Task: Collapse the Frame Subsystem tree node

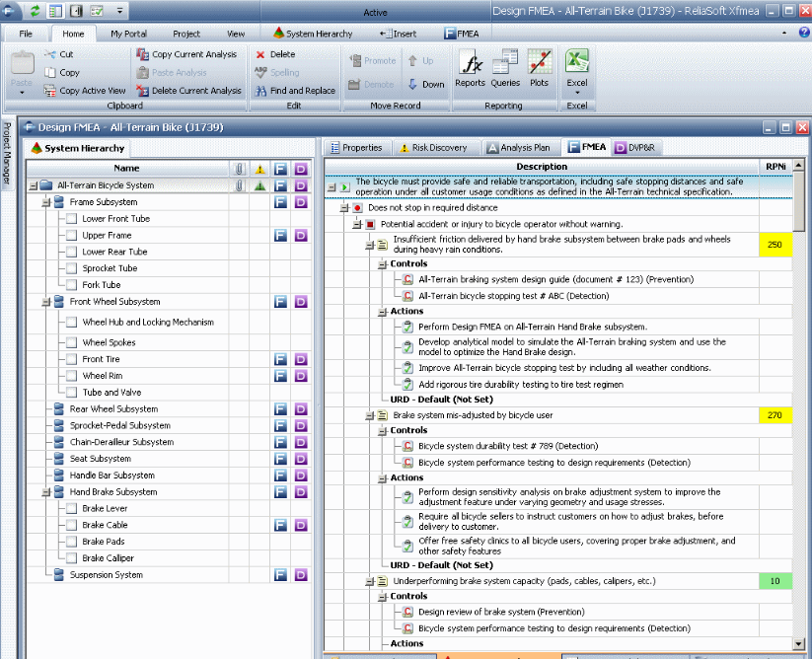Action: 45,202
